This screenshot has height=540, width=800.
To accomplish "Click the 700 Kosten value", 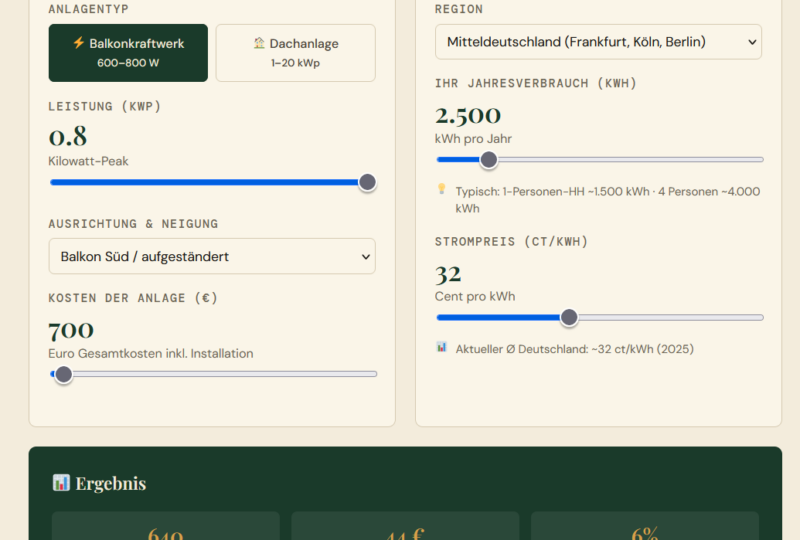I will (x=71, y=330).
